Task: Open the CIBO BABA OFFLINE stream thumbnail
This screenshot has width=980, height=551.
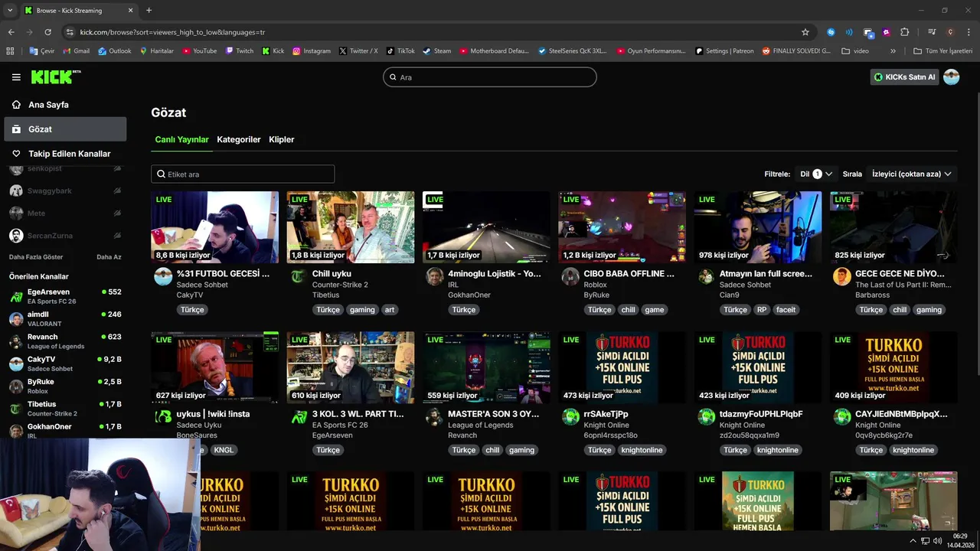Action: coord(622,227)
